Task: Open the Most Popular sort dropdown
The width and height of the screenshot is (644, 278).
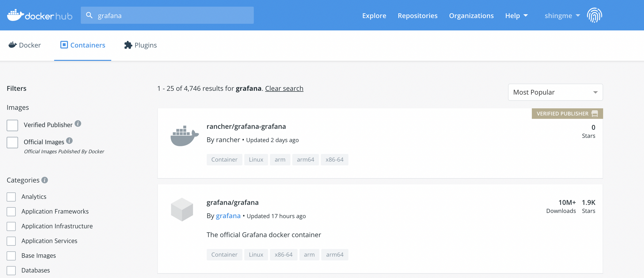Action: click(x=555, y=92)
